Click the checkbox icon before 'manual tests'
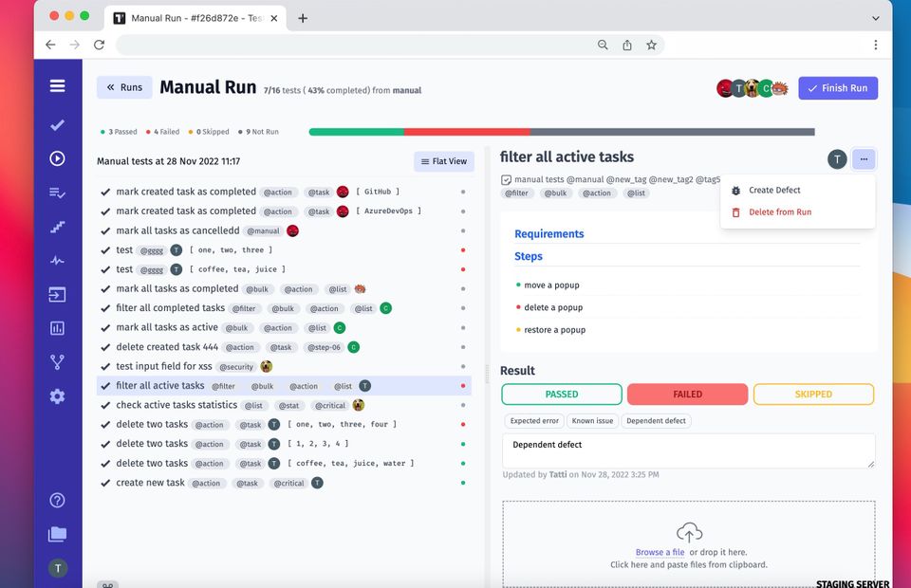Image resolution: width=911 pixels, height=588 pixels. click(x=506, y=180)
